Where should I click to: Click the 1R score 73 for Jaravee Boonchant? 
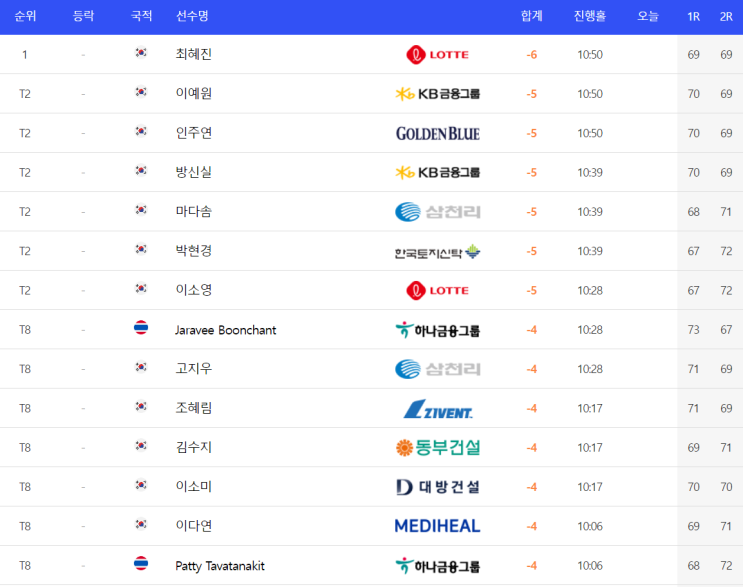pyautogui.click(x=693, y=330)
